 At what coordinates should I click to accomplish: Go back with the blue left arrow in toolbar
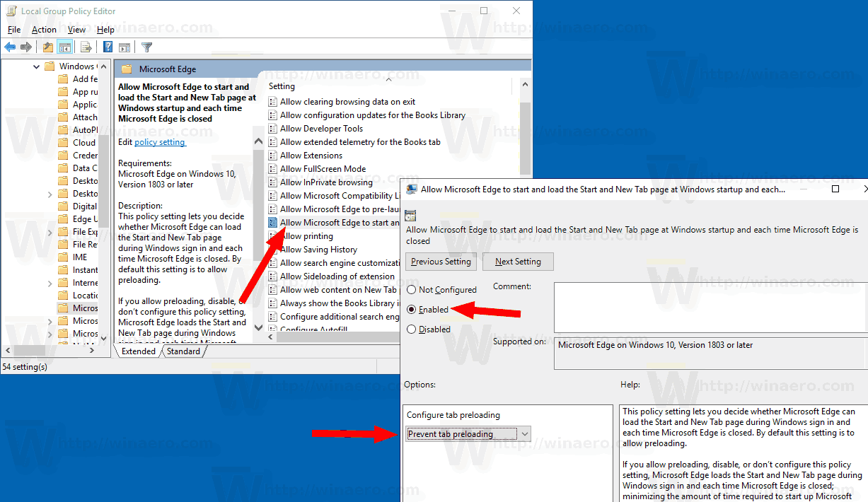[x=10, y=47]
